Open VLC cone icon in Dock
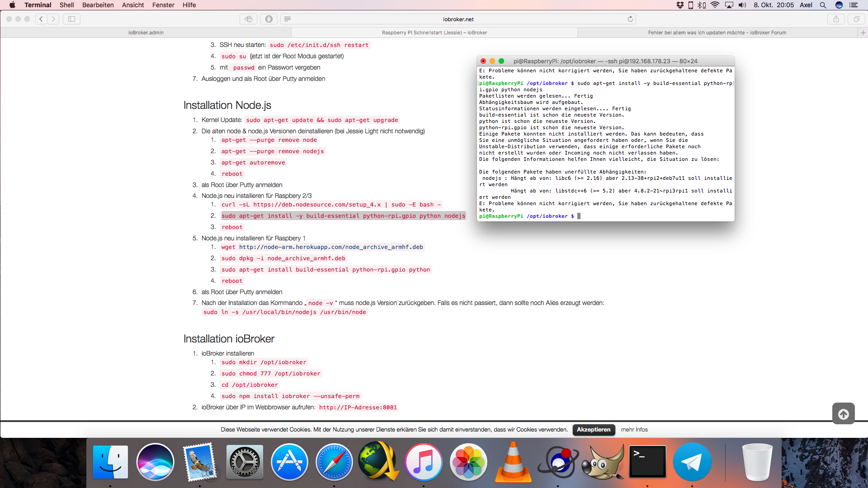The image size is (868, 488). [513, 462]
